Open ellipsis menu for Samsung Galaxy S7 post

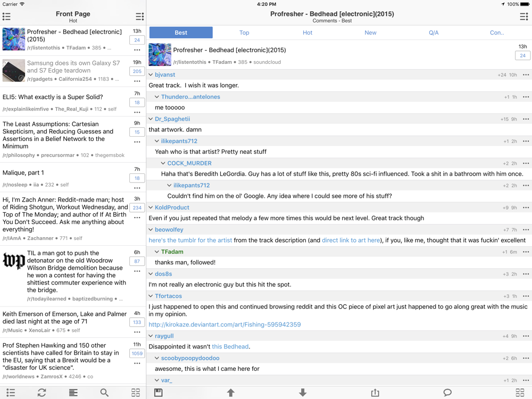coord(137,81)
